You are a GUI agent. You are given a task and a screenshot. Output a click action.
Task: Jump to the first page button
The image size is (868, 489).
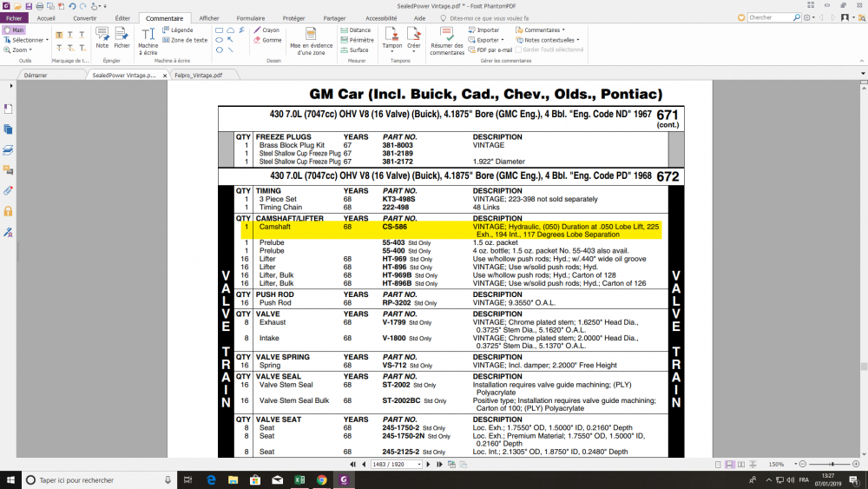click(x=352, y=465)
